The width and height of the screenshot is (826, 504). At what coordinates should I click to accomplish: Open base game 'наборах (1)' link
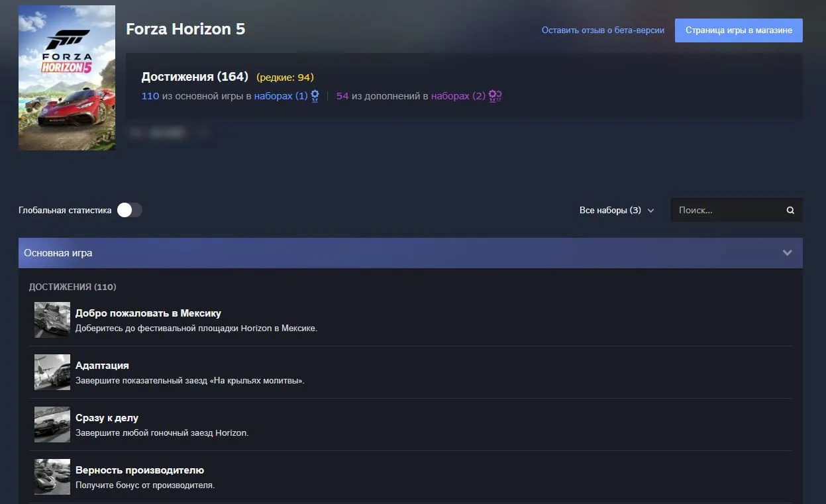pyautogui.click(x=281, y=96)
